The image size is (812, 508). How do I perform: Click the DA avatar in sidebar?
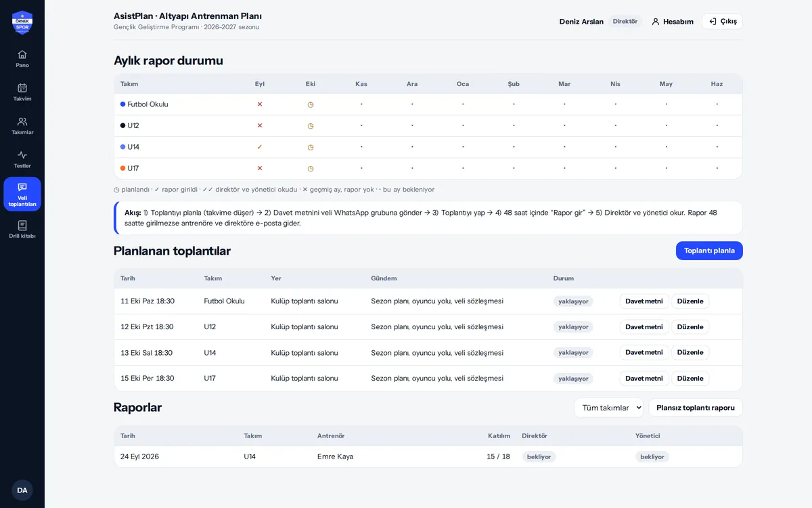(x=22, y=490)
